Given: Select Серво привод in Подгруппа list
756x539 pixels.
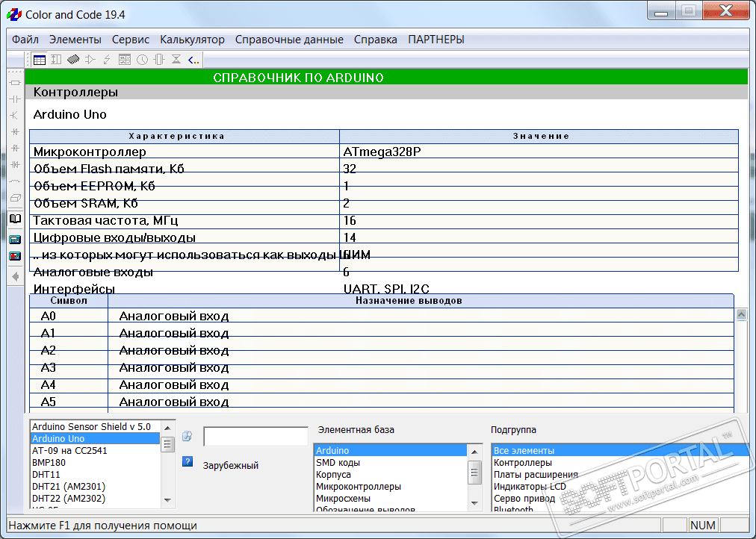Looking at the screenshot, I should [x=622, y=499].
